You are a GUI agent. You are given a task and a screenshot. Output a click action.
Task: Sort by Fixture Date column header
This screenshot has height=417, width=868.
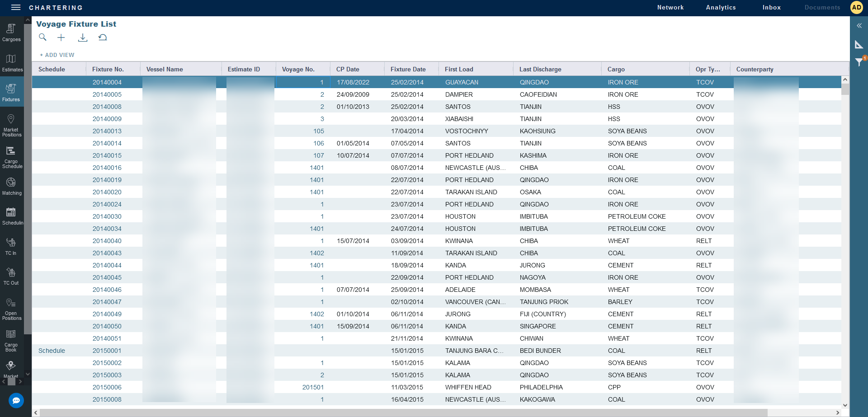point(408,69)
